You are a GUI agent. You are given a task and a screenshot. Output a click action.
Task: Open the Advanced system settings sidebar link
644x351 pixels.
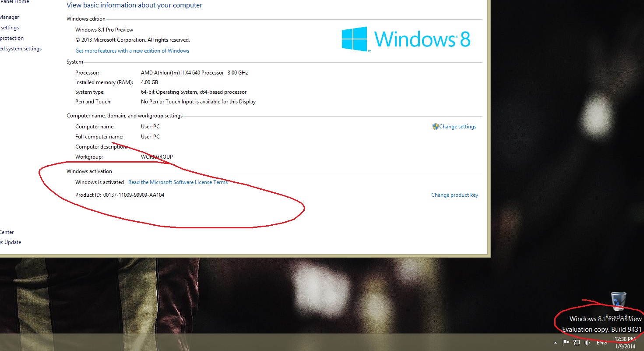tap(21, 49)
